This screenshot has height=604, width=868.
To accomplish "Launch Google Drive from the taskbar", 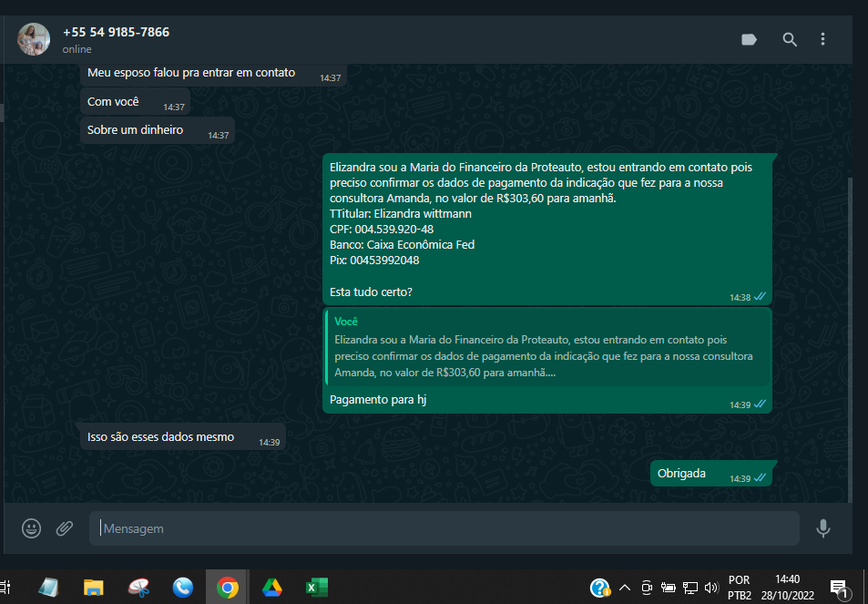I will click(x=271, y=588).
